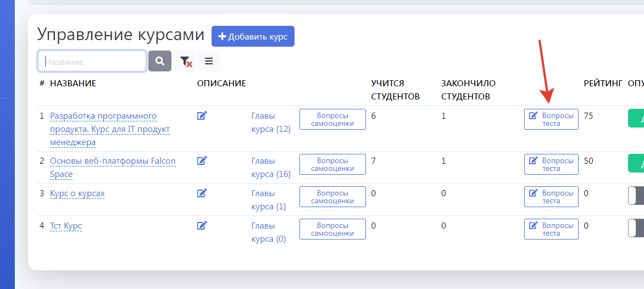Edit description icon for Тст Курс
The image size is (644, 289).
pyautogui.click(x=202, y=225)
